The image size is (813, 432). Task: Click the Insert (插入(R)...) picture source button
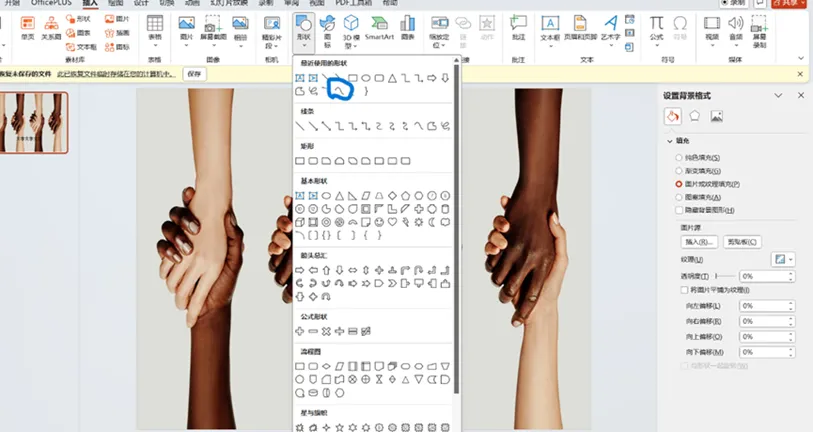coord(699,242)
